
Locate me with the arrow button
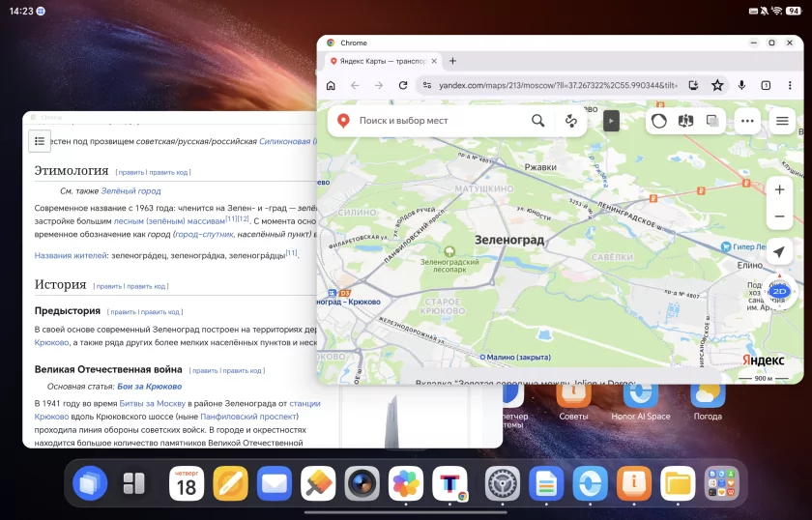779,251
